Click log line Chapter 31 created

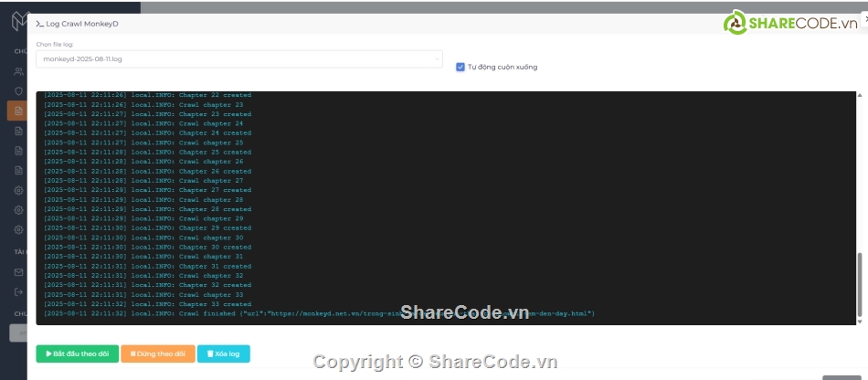pos(147,267)
